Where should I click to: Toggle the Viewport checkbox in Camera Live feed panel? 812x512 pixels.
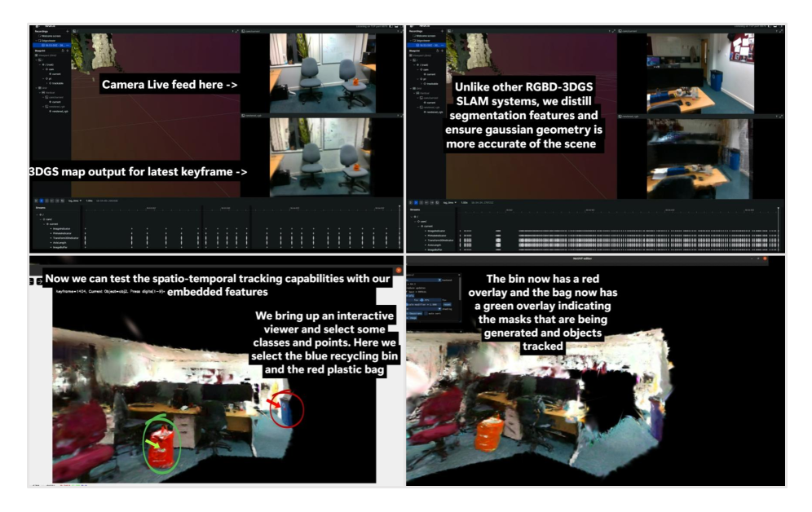[x=36, y=55]
